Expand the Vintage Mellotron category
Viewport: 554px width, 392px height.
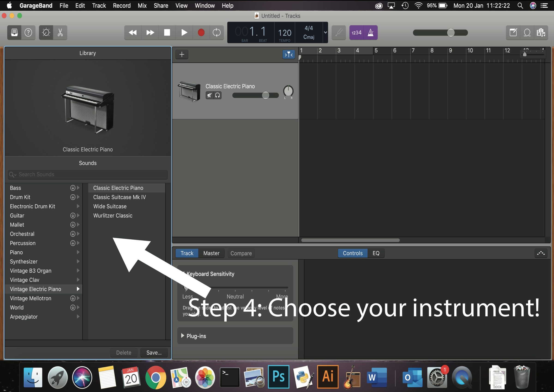coord(78,298)
